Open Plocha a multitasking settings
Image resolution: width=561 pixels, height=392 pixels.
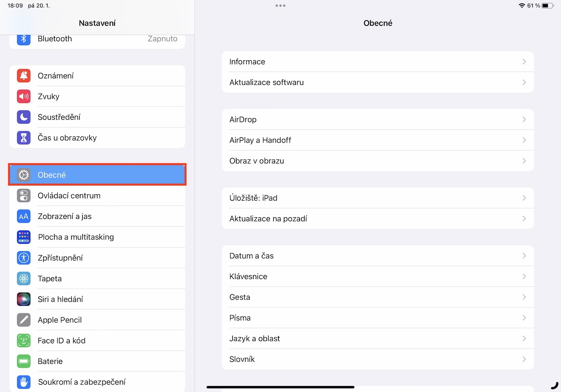coord(76,237)
